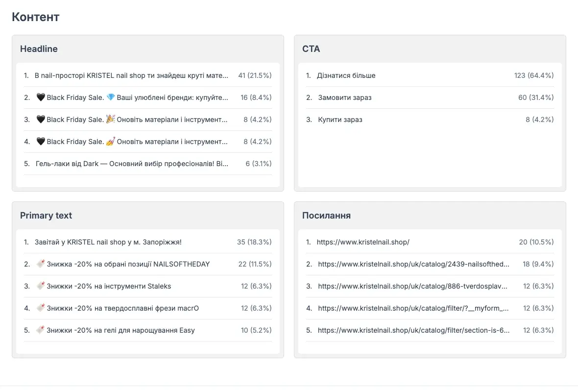The image size is (578, 392).
Task: Click the primary text value "35 (18.3%)"
Action: pos(254,242)
